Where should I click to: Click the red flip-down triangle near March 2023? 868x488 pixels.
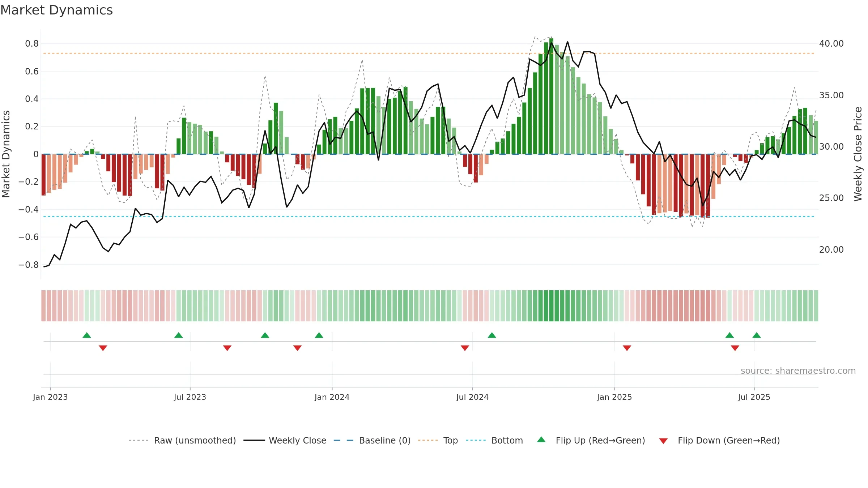(103, 348)
